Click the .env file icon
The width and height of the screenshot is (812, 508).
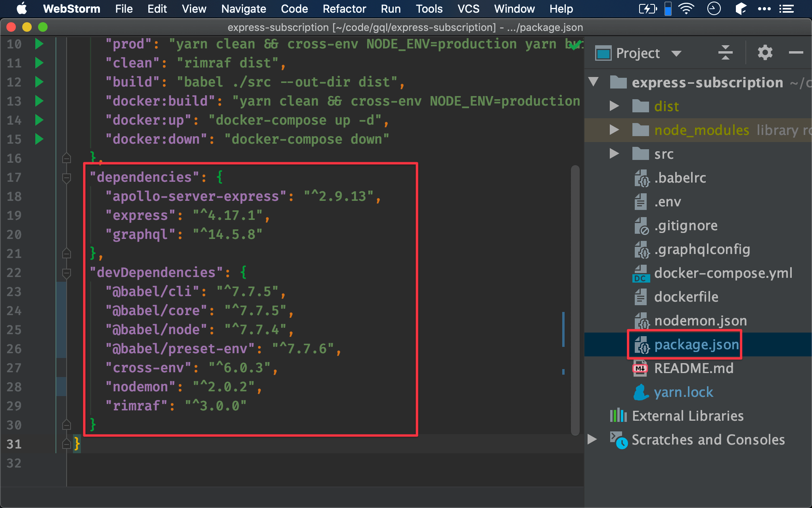click(640, 202)
